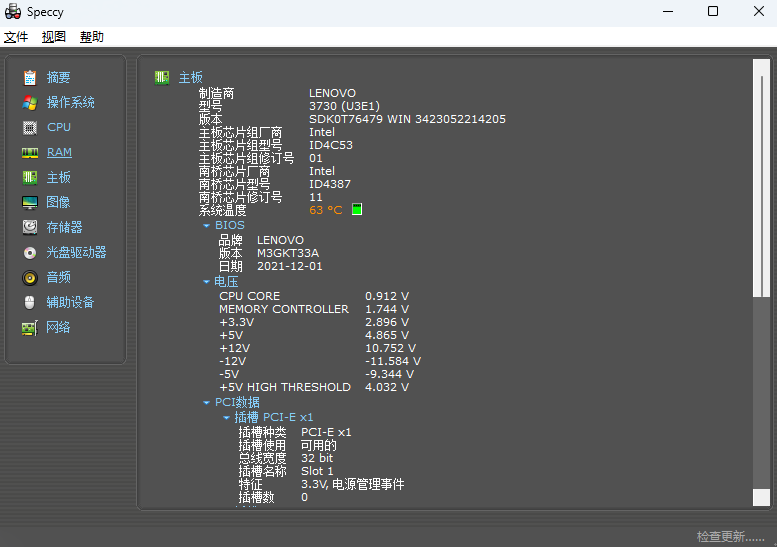This screenshot has width=777, height=547.
Task: Open the 音频 speaker icon
Action: [30, 277]
